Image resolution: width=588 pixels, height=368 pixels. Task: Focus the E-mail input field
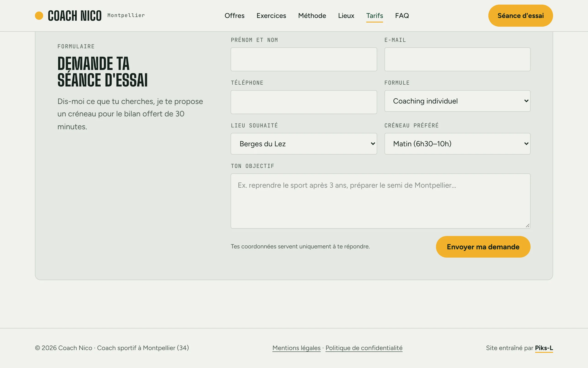[x=457, y=59]
